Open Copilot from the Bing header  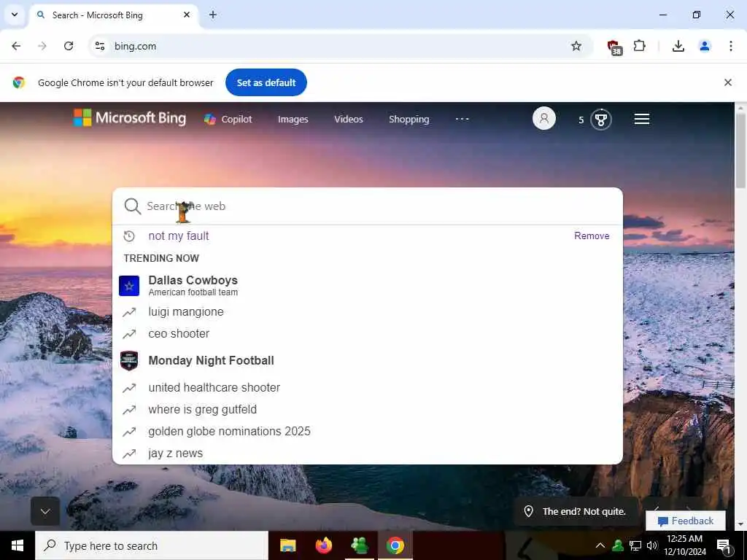(228, 119)
